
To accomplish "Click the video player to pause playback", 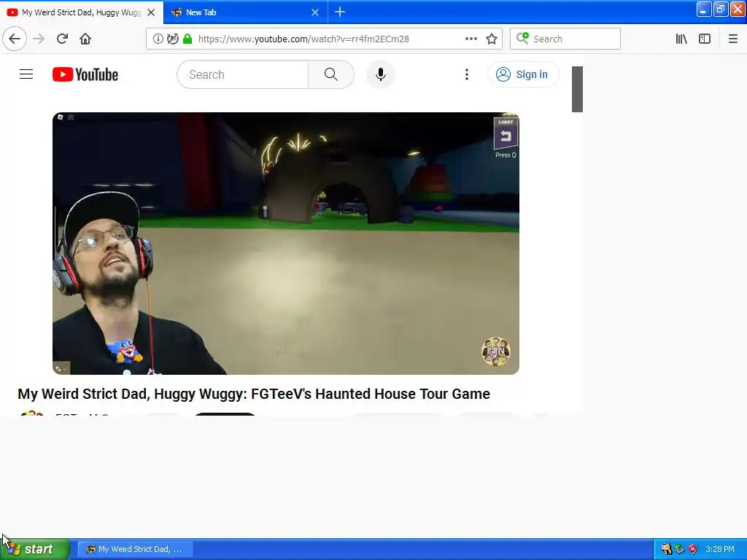I will click(x=286, y=244).
